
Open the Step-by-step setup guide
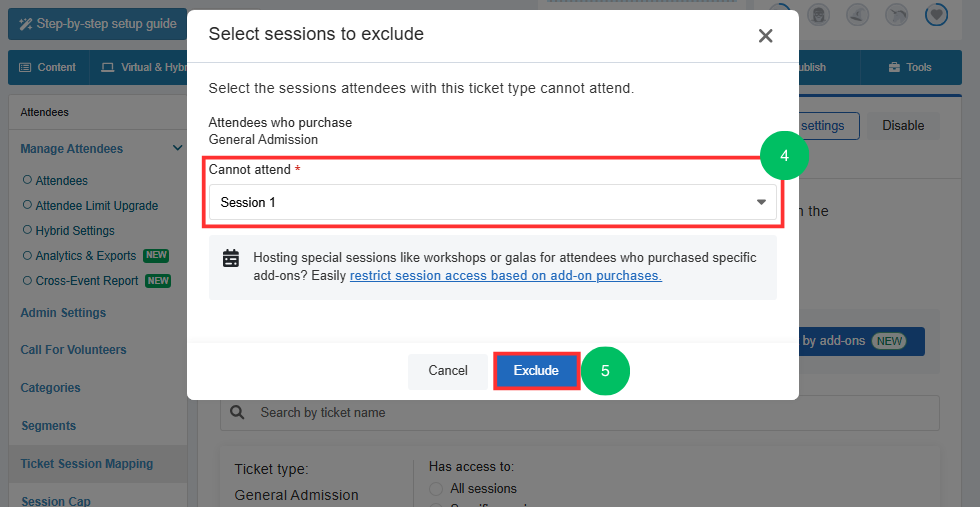[98, 24]
